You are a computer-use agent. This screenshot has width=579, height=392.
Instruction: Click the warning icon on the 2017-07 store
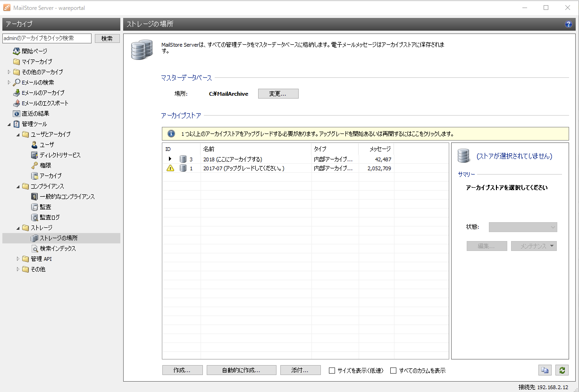(170, 168)
